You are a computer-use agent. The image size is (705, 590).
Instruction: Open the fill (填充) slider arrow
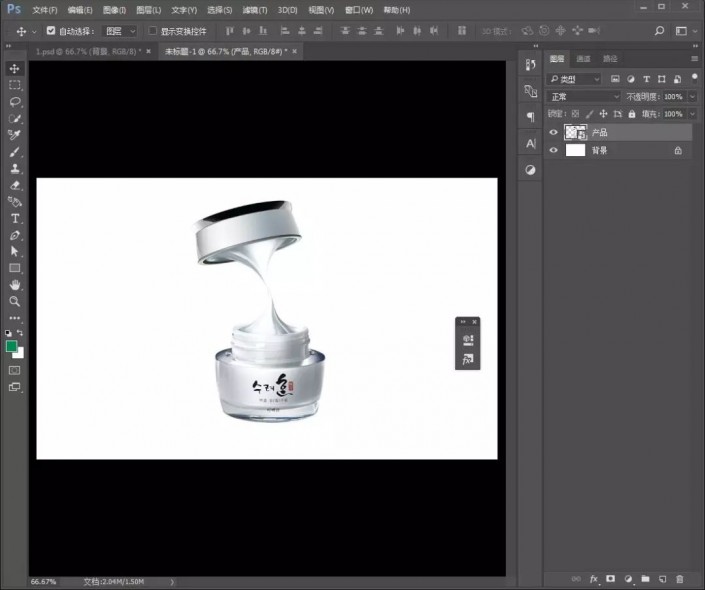coord(693,114)
